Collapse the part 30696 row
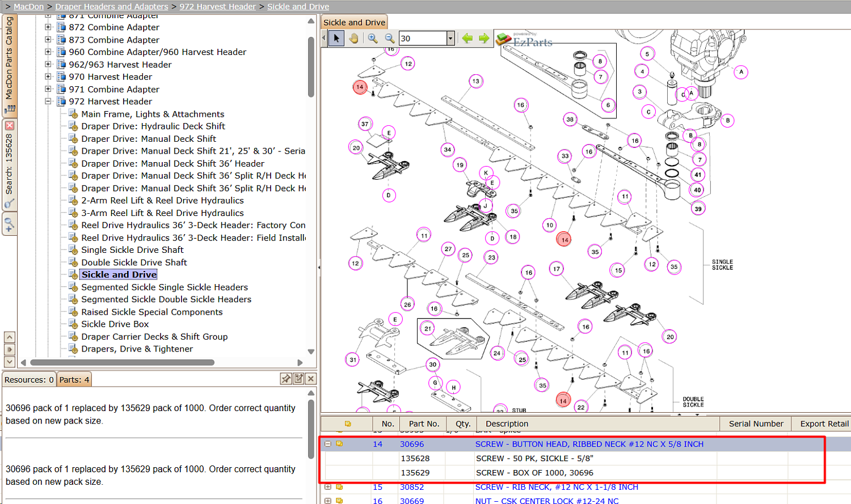The height and width of the screenshot is (504, 851). pos(328,444)
